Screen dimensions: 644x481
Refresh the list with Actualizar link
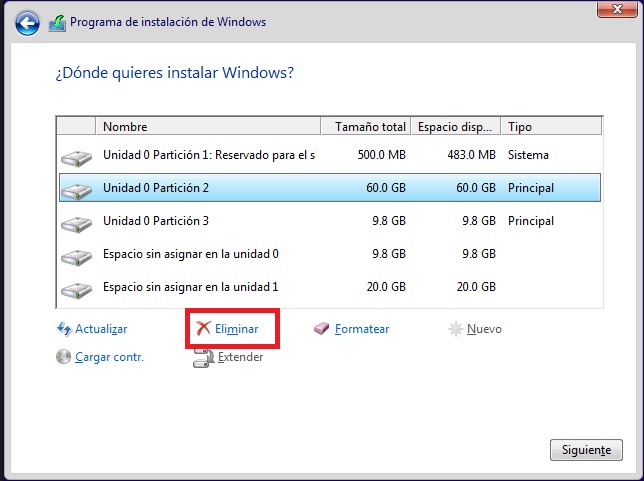coord(101,329)
